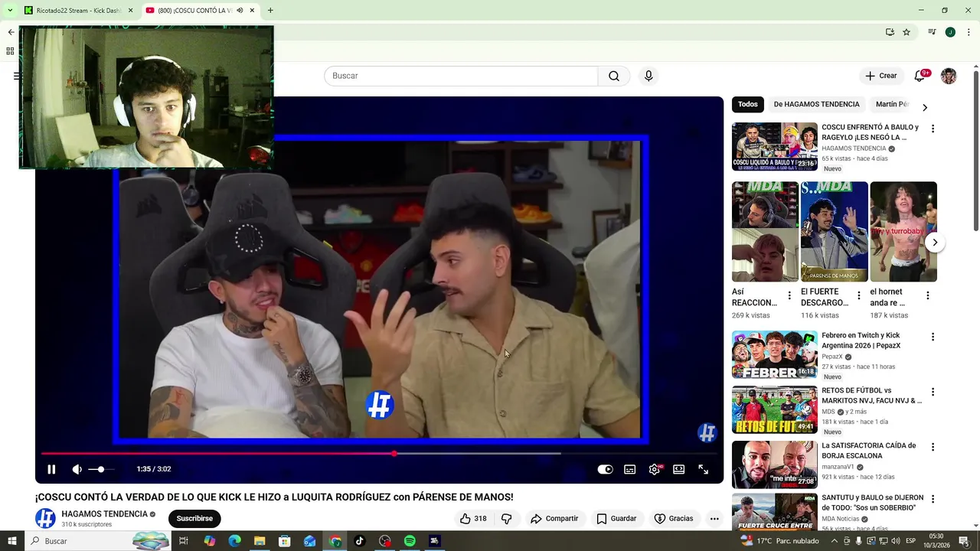
Task: Select the Todos filter chip
Action: coord(748,104)
